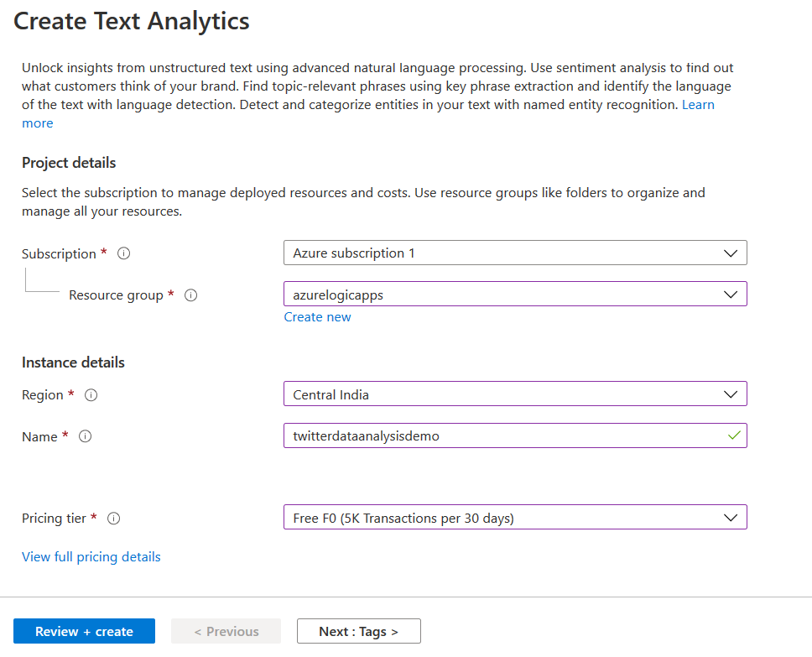The height and width of the screenshot is (657, 812).
Task: Click the Pricing tier dropdown chevron arrow
Action: coord(731,518)
